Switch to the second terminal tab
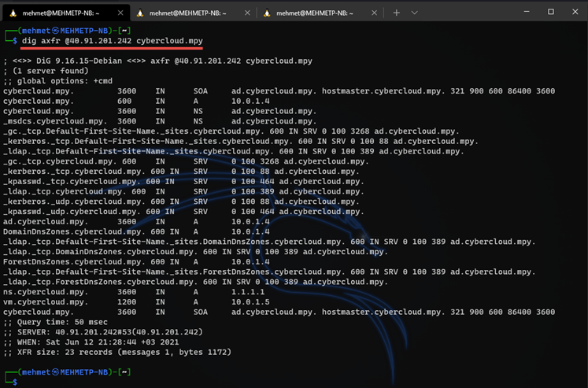This screenshot has height=388, width=588. coord(191,13)
